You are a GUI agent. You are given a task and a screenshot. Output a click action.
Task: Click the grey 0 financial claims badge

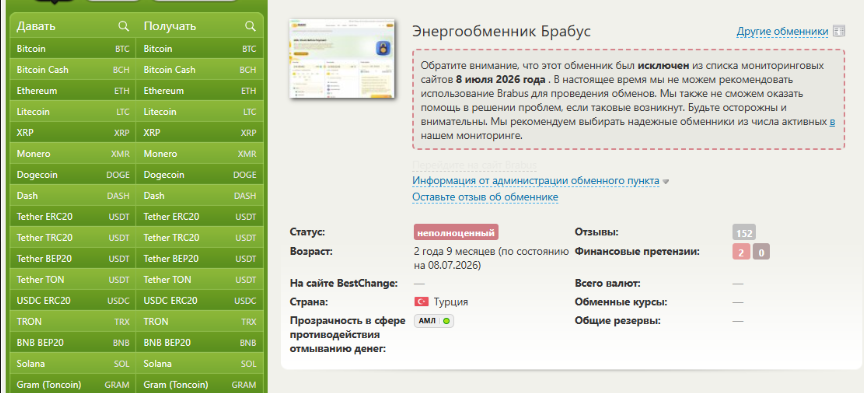[x=761, y=253]
